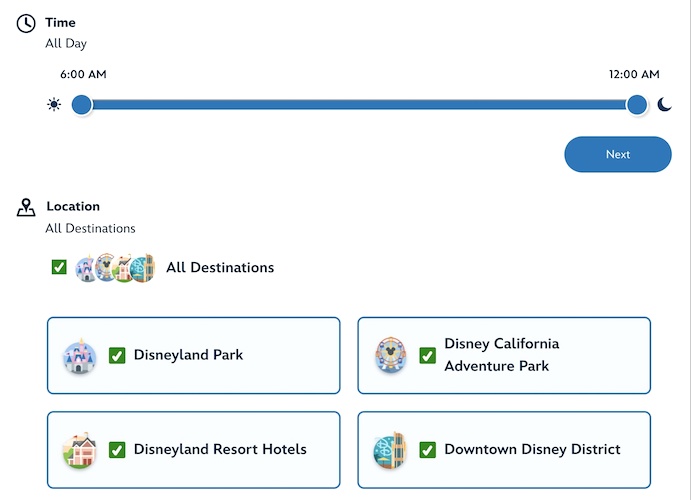Image resolution: width=691 pixels, height=500 pixels.
Task: Click the Downtown Disney District icon
Action: point(390,450)
